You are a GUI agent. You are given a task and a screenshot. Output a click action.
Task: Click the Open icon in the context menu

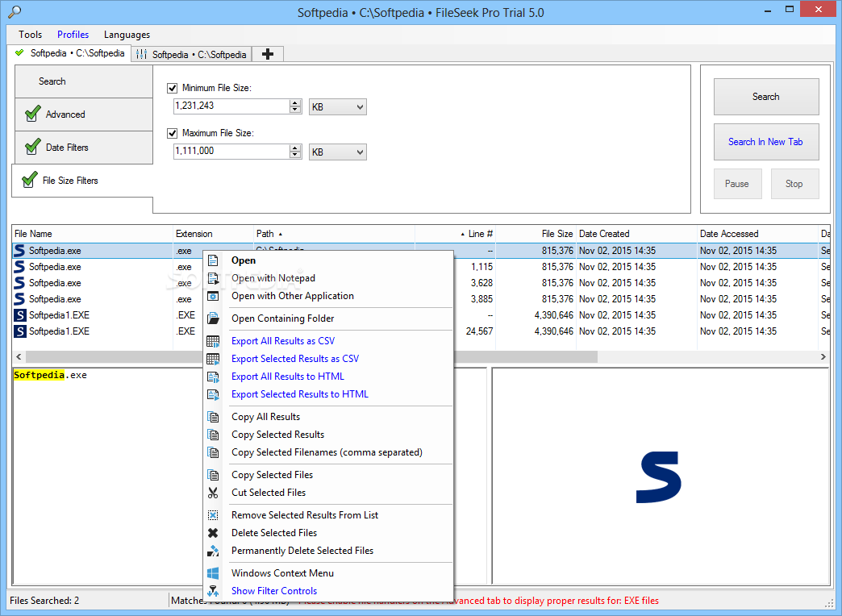coord(213,260)
